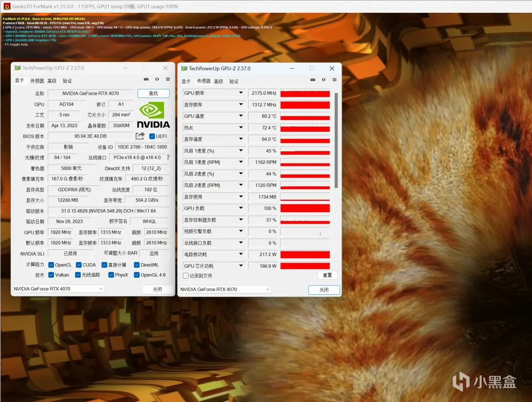Open the 显存使用 sensor dropdown
Image resolution: width=532 pixels, height=402 pixels.
tap(241, 197)
